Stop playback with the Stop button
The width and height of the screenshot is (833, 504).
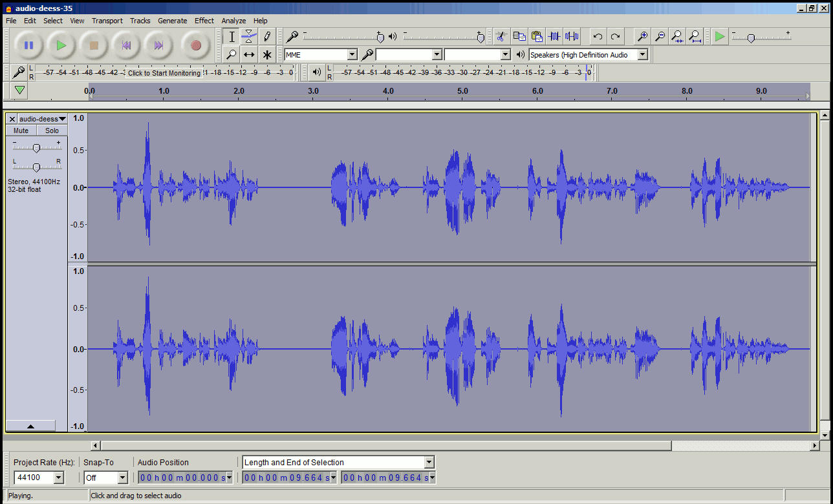pyautogui.click(x=94, y=45)
